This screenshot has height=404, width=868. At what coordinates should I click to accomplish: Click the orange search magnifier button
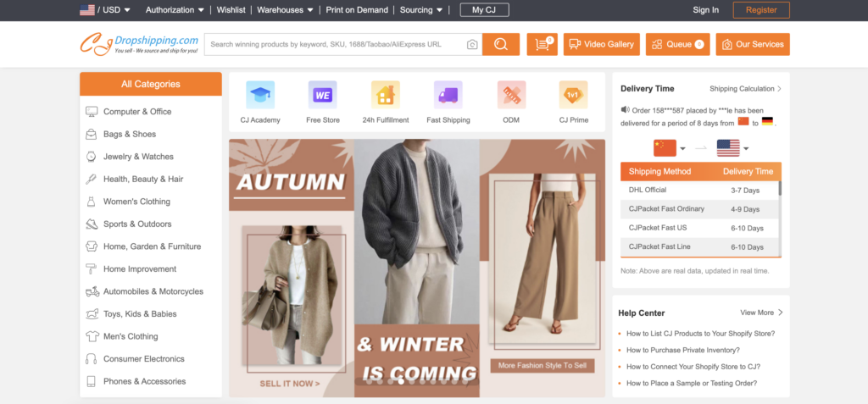point(500,45)
